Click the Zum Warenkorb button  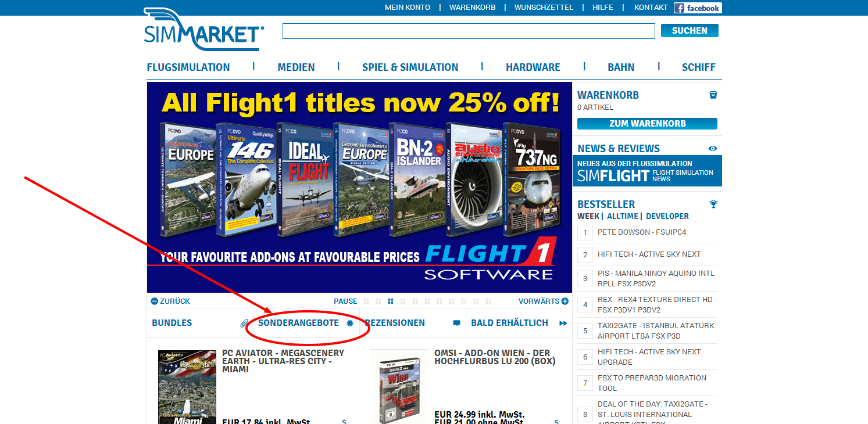(x=647, y=124)
